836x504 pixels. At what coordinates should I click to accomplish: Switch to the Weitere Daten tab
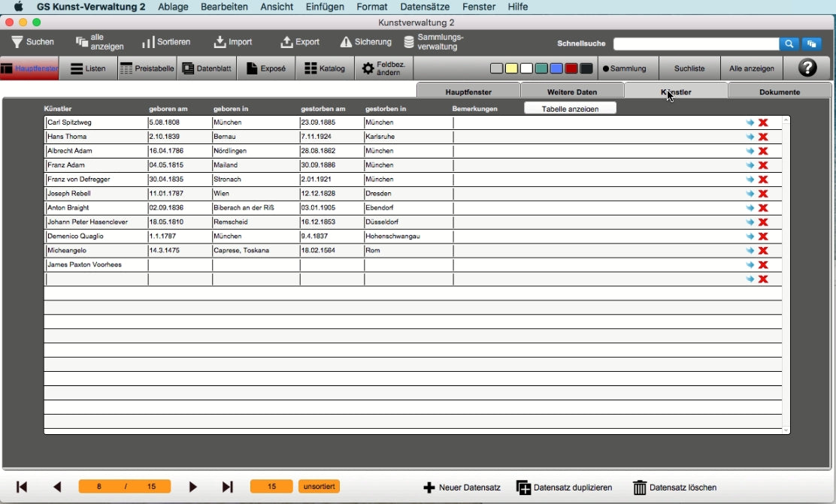tap(572, 92)
